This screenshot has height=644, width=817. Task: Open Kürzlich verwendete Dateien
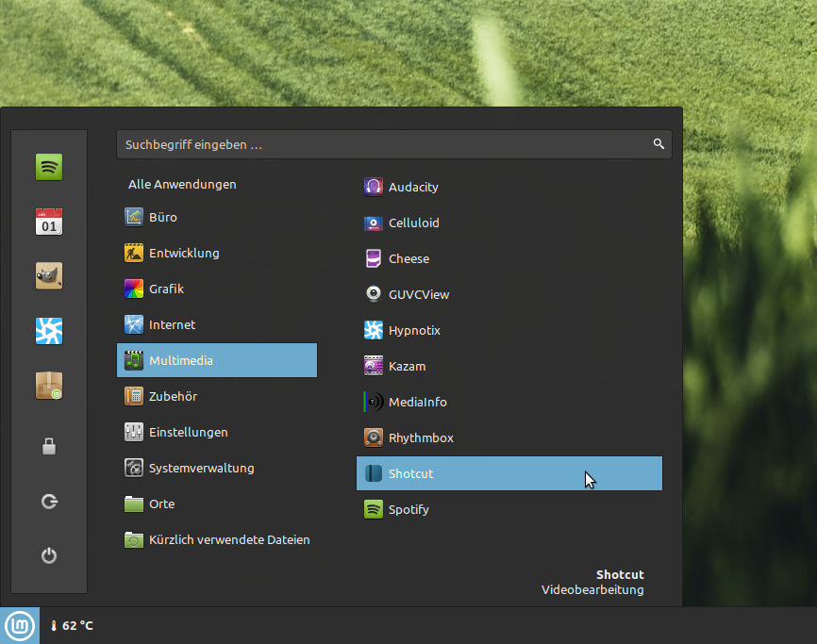pos(228,539)
